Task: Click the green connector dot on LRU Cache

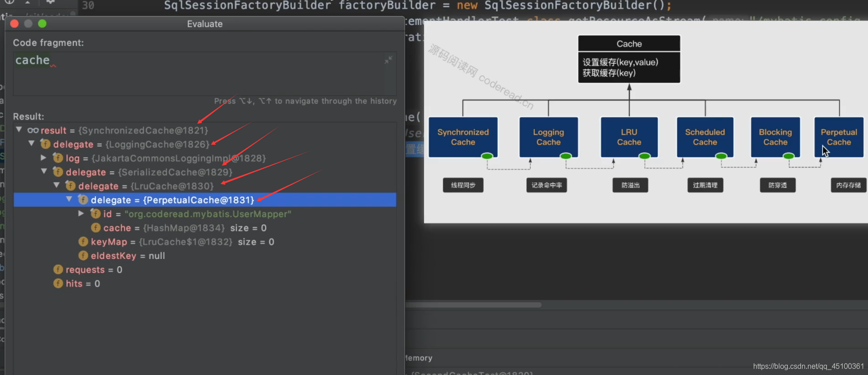Action: [644, 156]
